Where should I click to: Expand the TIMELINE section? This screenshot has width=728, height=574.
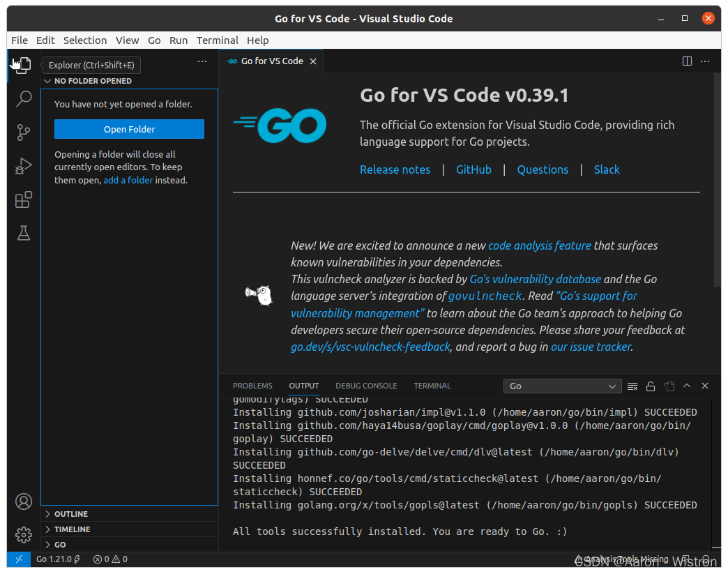[x=129, y=529]
